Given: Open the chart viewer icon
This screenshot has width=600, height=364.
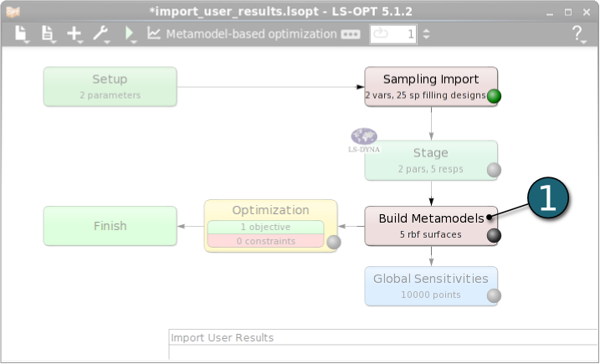Looking at the screenshot, I should pyautogui.click(x=154, y=33).
